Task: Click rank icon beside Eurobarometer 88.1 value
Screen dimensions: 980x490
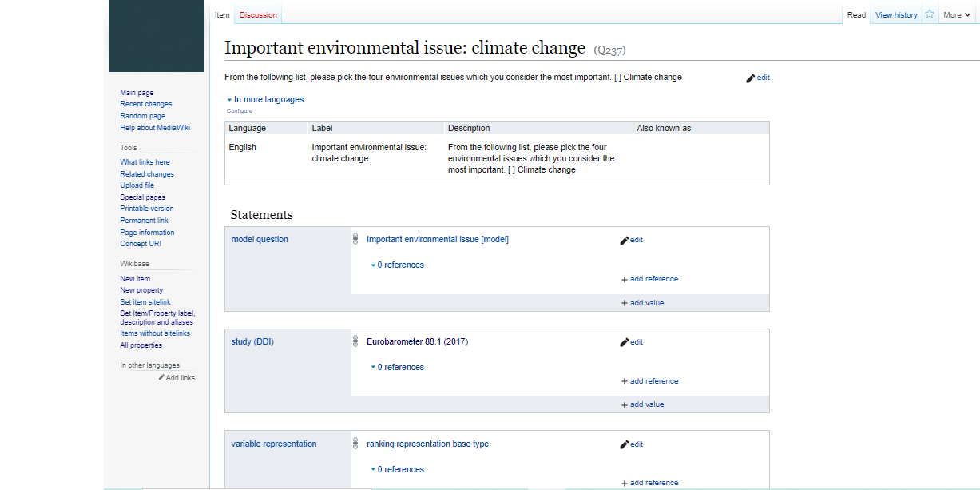Action: tap(355, 342)
